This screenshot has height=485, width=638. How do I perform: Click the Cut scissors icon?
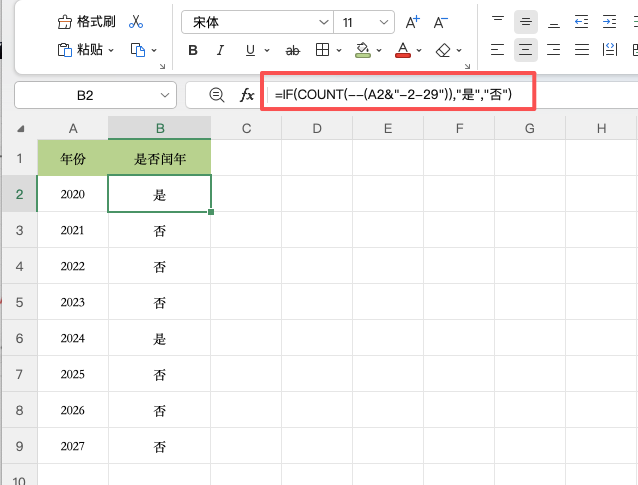pyautogui.click(x=135, y=22)
